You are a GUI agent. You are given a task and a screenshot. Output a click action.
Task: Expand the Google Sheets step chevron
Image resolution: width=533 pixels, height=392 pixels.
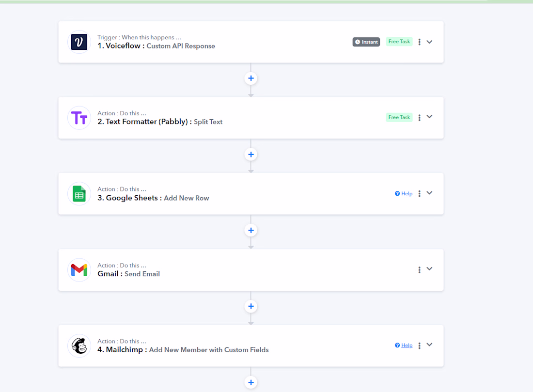tap(429, 193)
